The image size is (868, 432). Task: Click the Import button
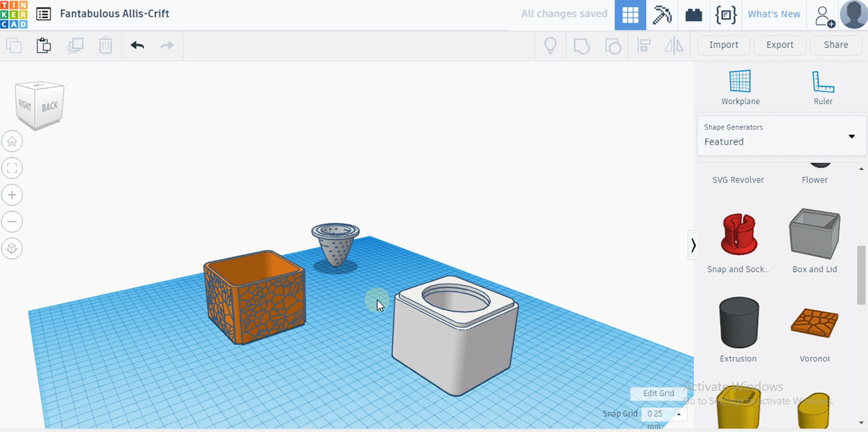pyautogui.click(x=724, y=45)
